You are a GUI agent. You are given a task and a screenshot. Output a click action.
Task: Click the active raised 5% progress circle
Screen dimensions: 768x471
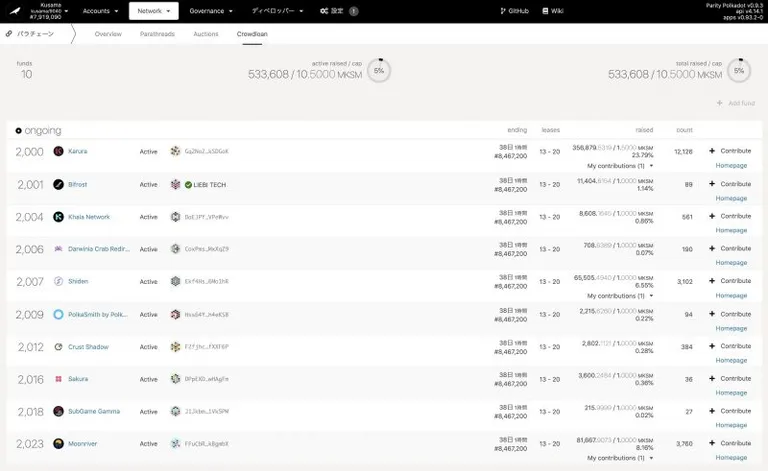[379, 71]
